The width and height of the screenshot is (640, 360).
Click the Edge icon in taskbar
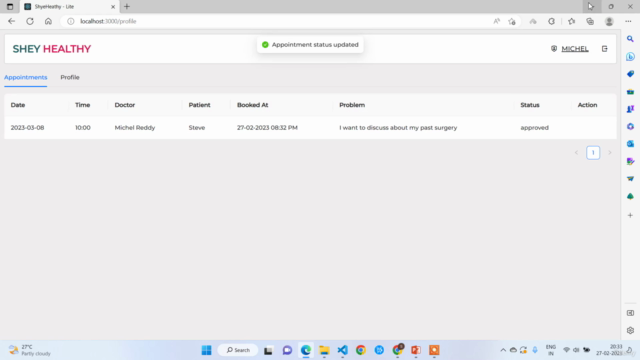[306, 350]
